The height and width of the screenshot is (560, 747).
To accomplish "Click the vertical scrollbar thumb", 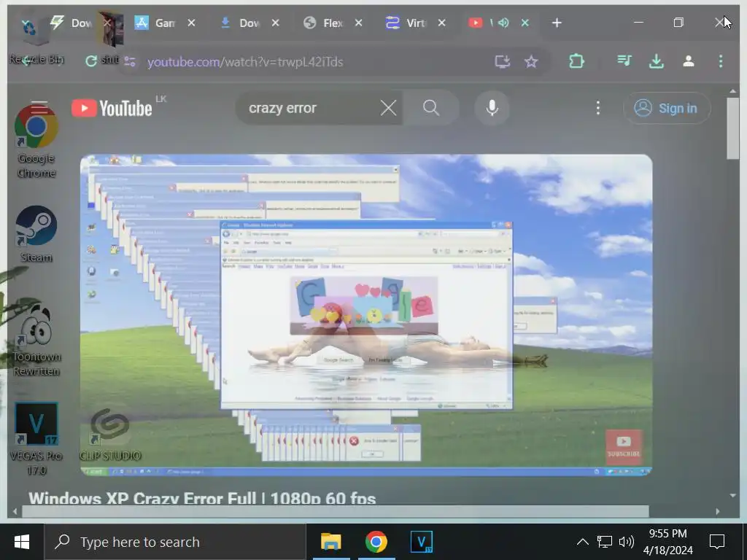I will 732,128.
